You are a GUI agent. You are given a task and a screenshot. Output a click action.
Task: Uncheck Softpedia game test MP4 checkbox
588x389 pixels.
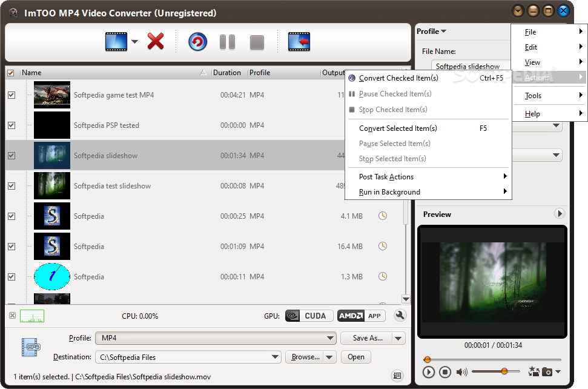click(12, 95)
